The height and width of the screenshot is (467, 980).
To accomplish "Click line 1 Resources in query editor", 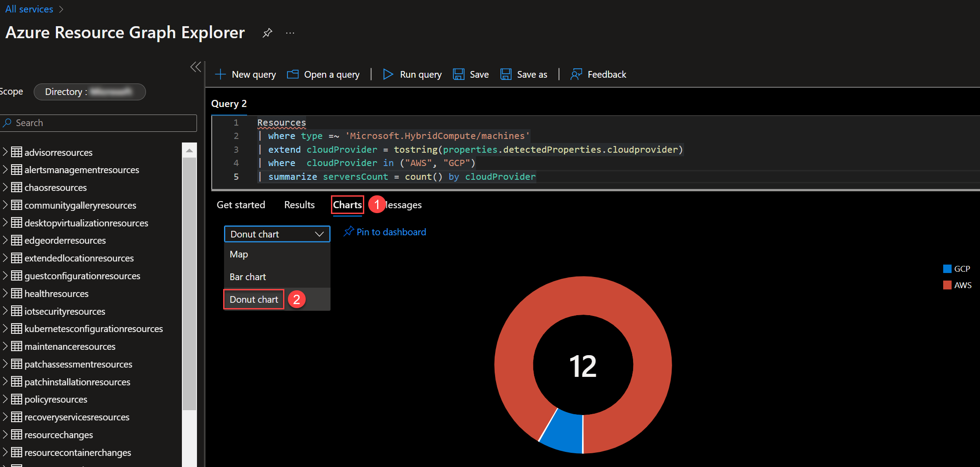I will [282, 123].
